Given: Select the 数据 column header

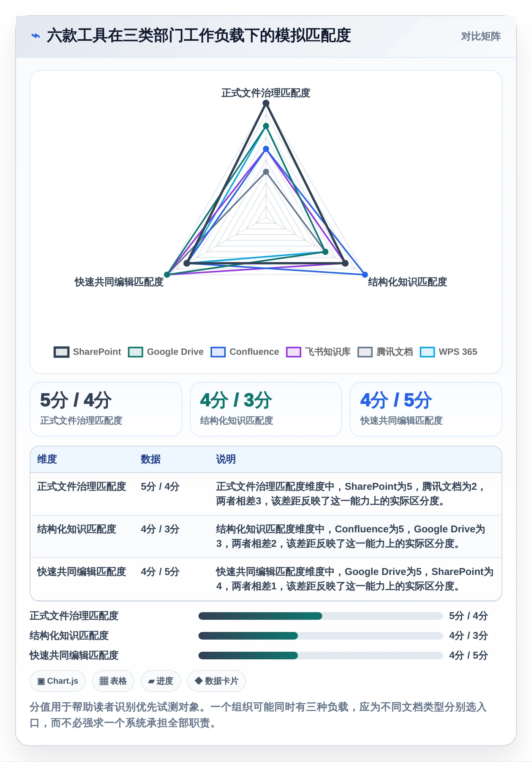Looking at the screenshot, I should (x=151, y=459).
